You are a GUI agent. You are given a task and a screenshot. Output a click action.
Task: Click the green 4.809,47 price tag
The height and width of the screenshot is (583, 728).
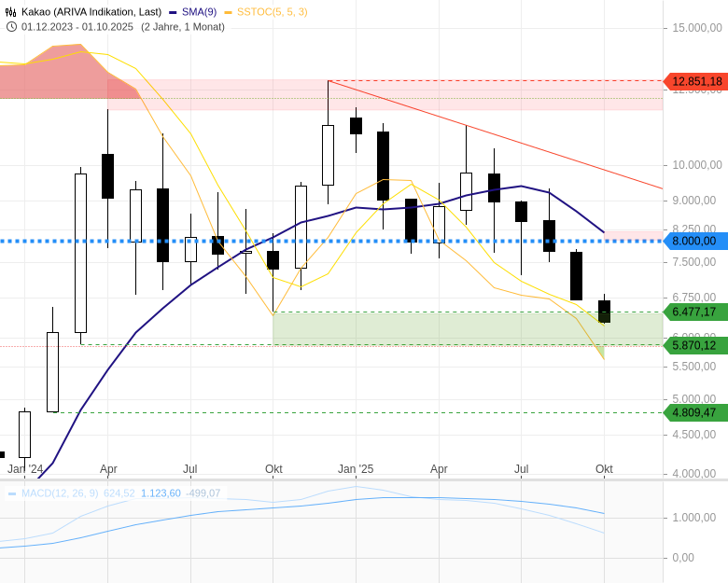[x=696, y=412]
